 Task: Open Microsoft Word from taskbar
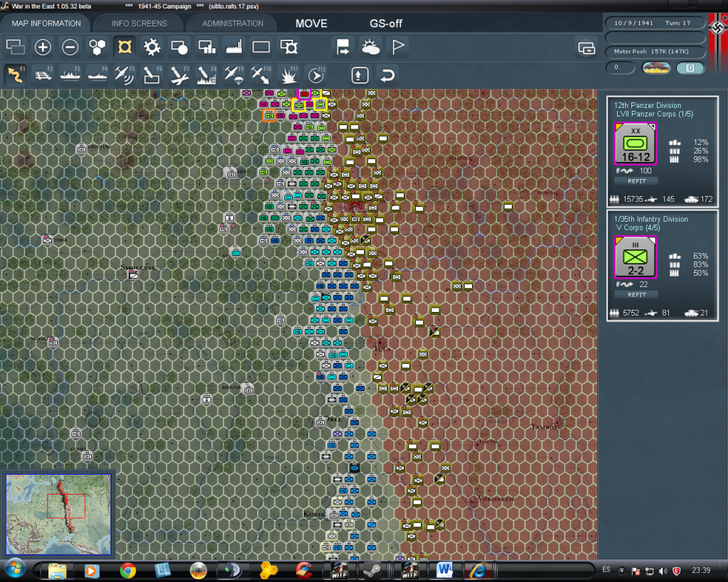pyautogui.click(x=444, y=571)
